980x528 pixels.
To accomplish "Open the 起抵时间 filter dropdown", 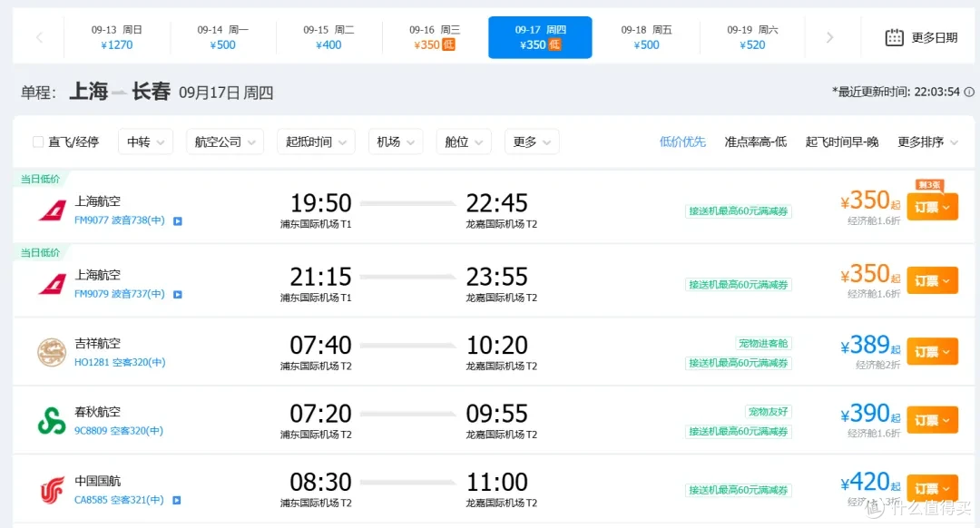I will click(x=316, y=142).
